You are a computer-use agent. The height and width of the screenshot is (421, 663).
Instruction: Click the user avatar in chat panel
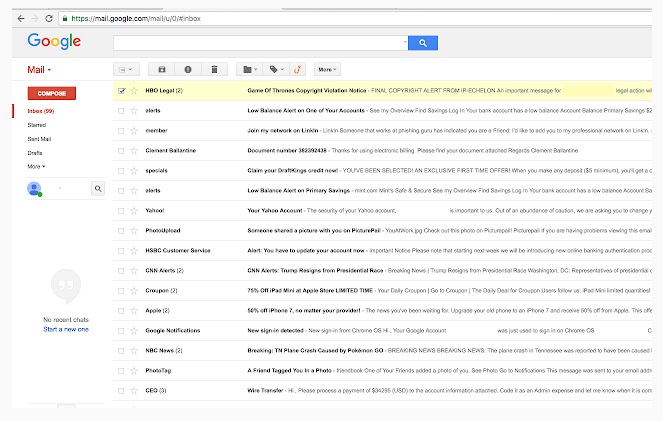[x=34, y=189]
